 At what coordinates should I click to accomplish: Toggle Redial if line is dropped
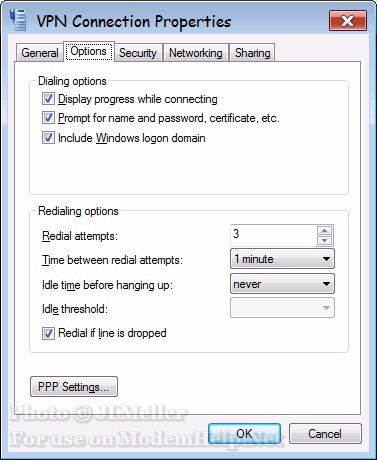point(48,333)
